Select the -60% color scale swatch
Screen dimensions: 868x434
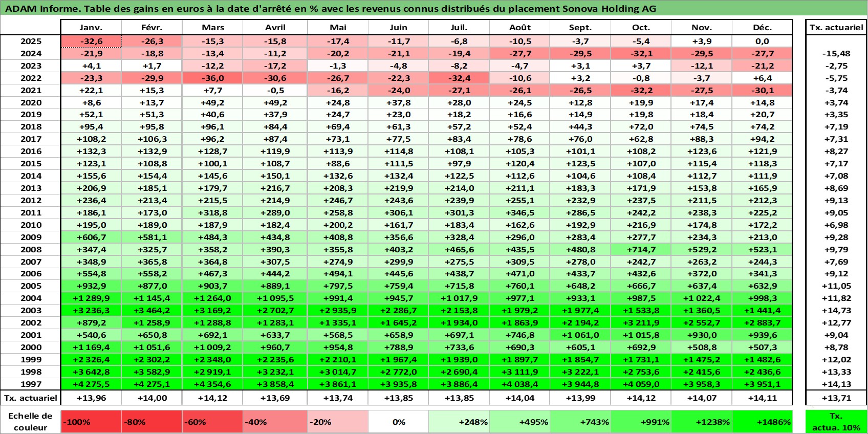(x=212, y=422)
